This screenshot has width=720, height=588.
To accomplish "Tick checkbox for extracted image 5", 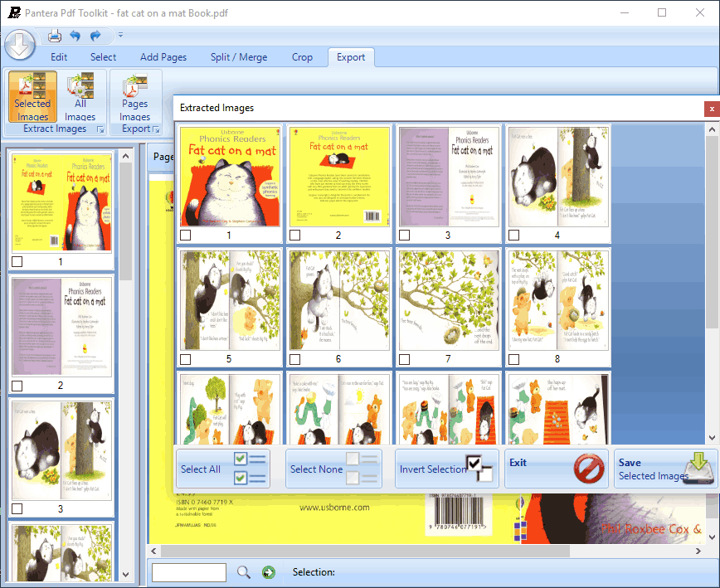I will click(x=186, y=359).
